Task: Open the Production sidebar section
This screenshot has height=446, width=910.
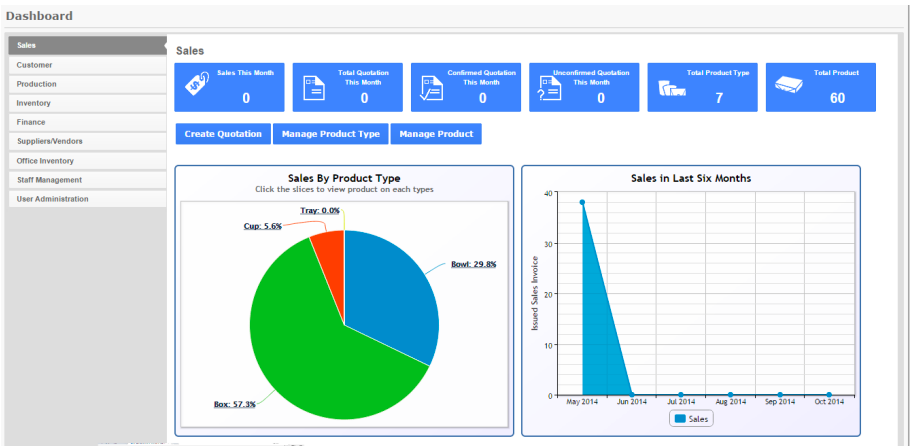Action: click(x=86, y=84)
